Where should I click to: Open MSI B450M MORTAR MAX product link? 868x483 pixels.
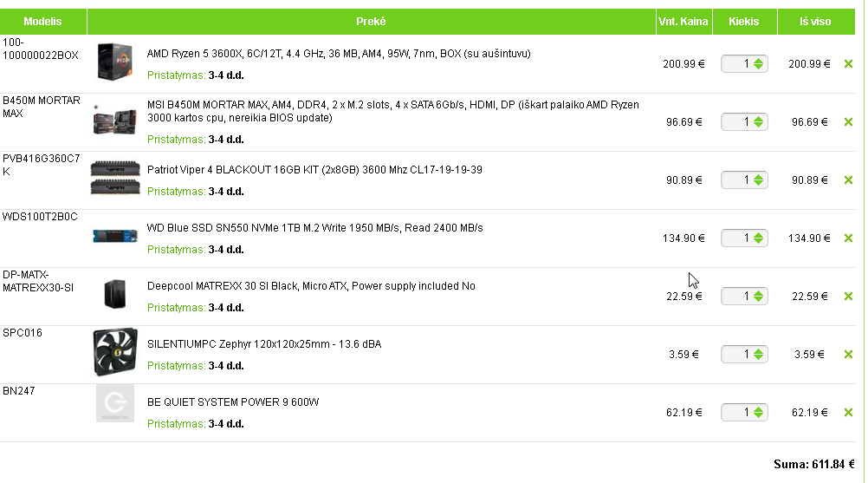[393, 111]
